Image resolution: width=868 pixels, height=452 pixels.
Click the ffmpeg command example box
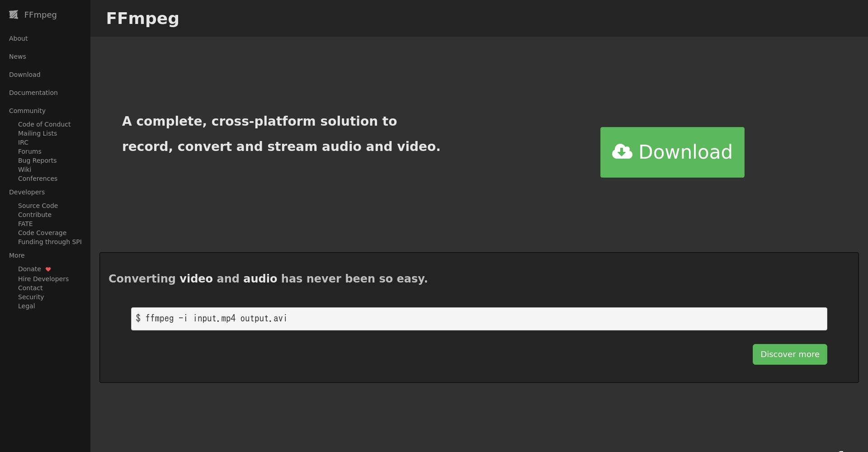click(x=479, y=319)
